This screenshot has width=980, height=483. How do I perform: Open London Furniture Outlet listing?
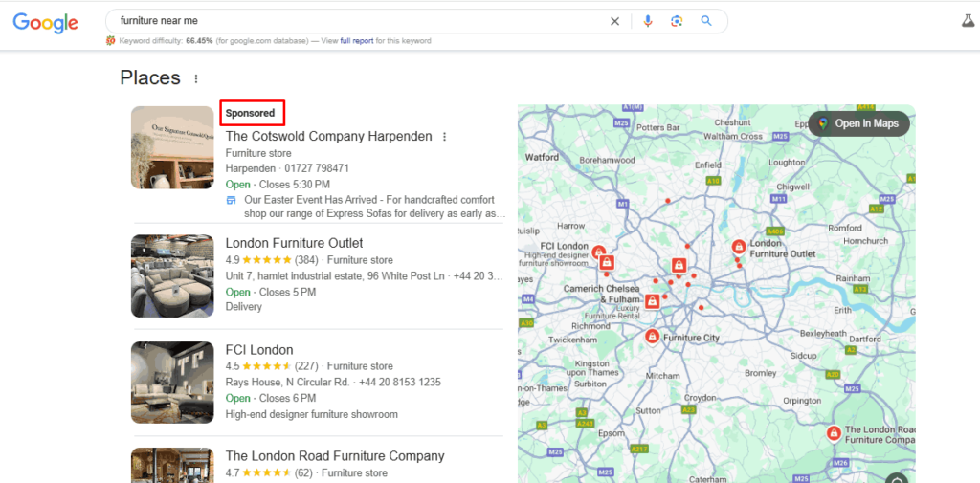tap(295, 243)
